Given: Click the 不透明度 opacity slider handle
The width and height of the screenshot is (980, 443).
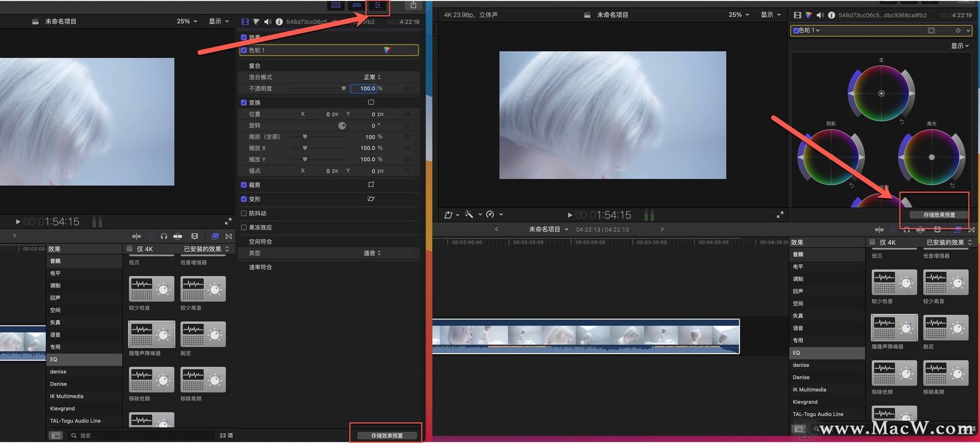Looking at the screenshot, I should [344, 88].
